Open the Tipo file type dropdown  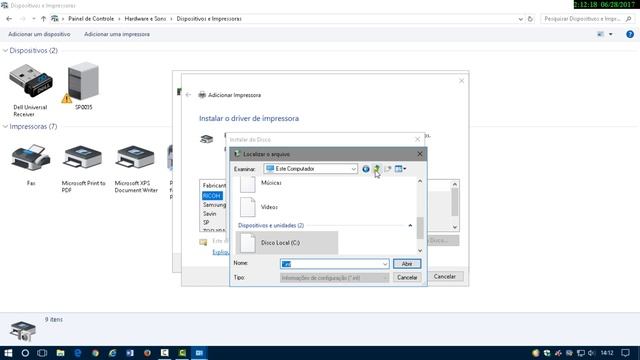coord(334,278)
